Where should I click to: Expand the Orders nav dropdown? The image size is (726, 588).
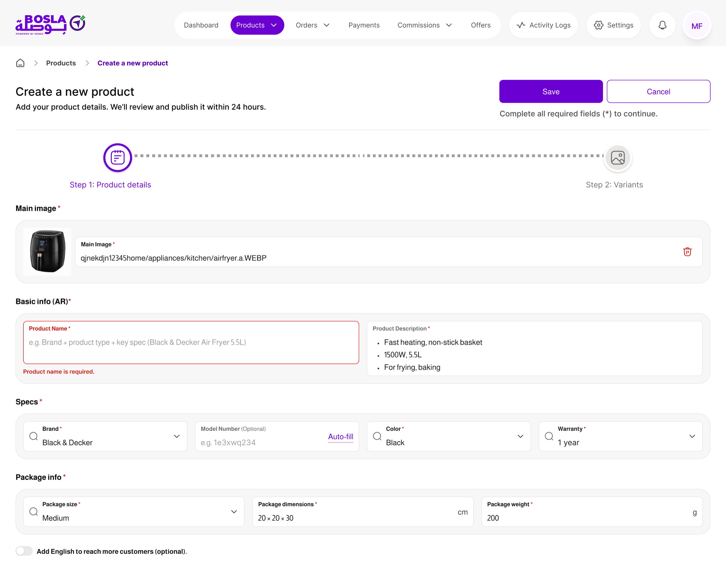(326, 25)
